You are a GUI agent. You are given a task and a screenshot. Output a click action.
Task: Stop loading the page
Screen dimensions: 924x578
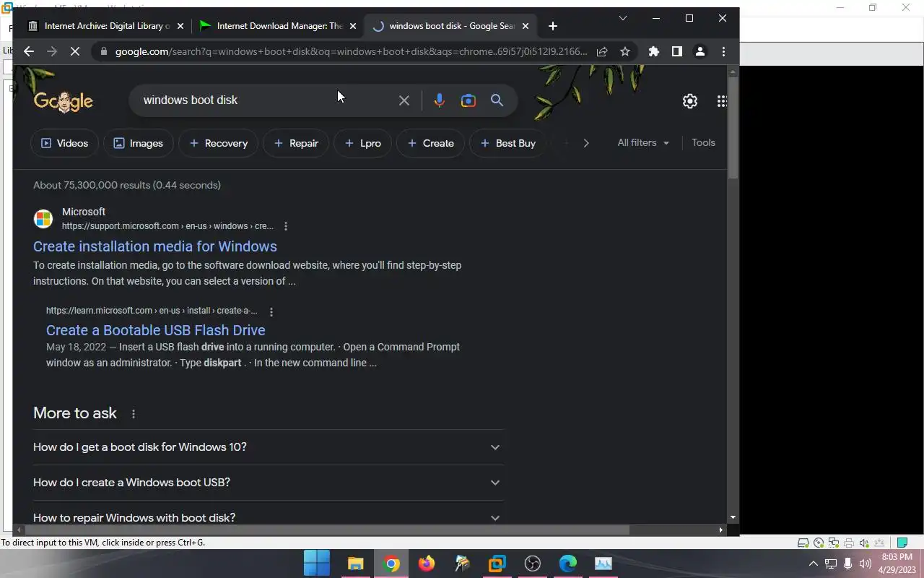tap(76, 51)
